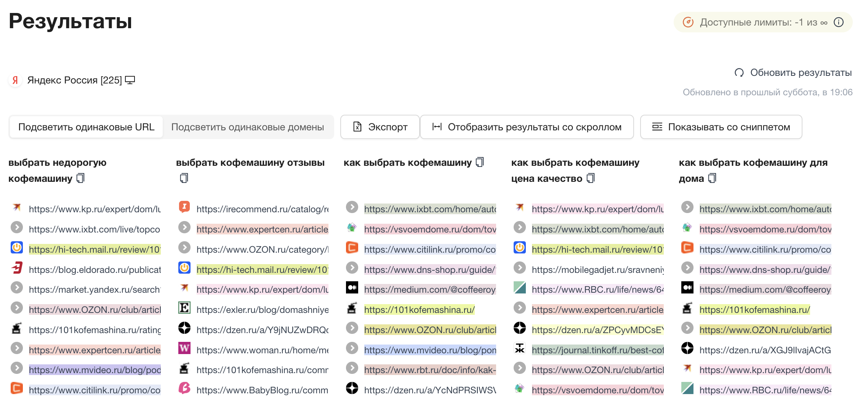Click hi-tech.mail.ru favicon in fourth column

(x=520, y=247)
